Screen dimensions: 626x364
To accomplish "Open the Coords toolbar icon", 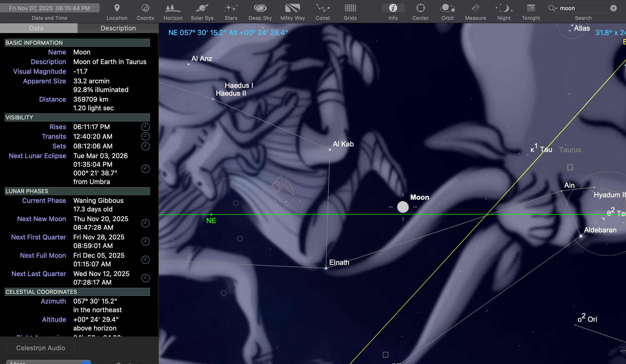I will (x=145, y=8).
